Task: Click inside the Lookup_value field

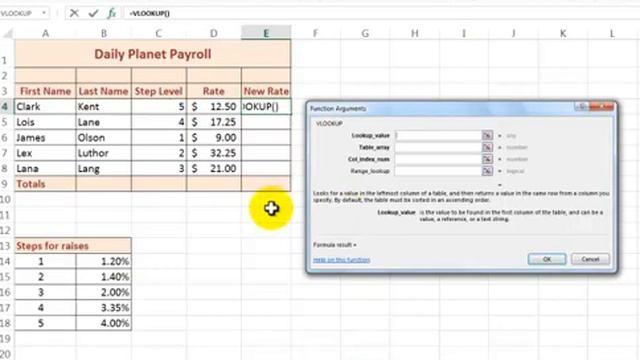Action: point(438,136)
